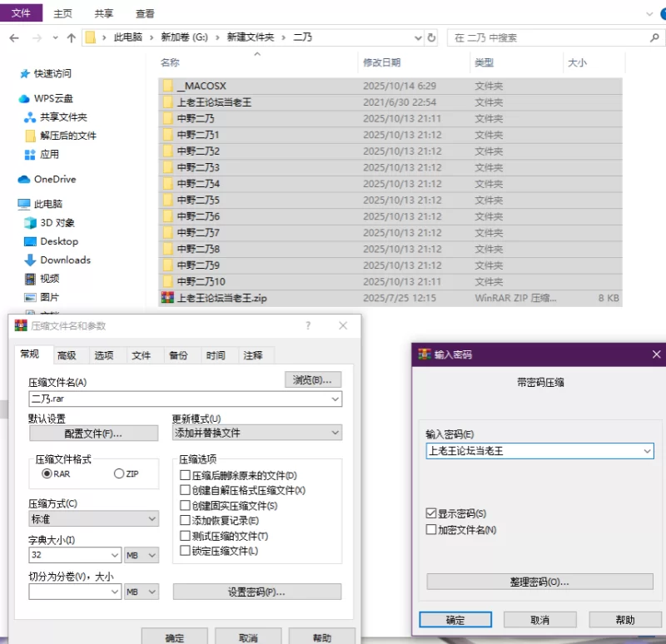Click the Downloads arrow icon
The height and width of the screenshot is (644, 666).
click(30, 260)
